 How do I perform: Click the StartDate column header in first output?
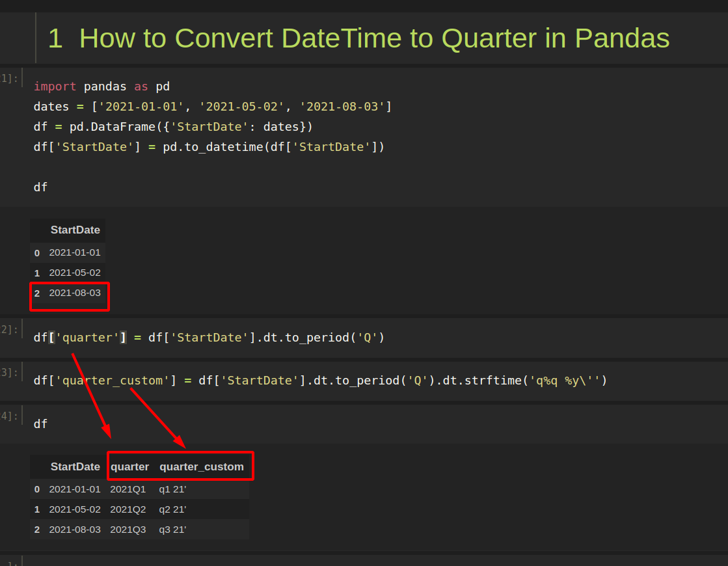(75, 230)
